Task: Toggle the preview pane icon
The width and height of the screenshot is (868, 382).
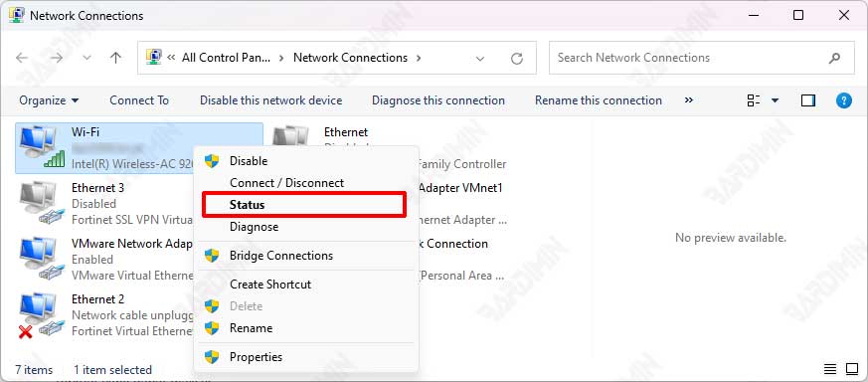Action: (x=808, y=100)
